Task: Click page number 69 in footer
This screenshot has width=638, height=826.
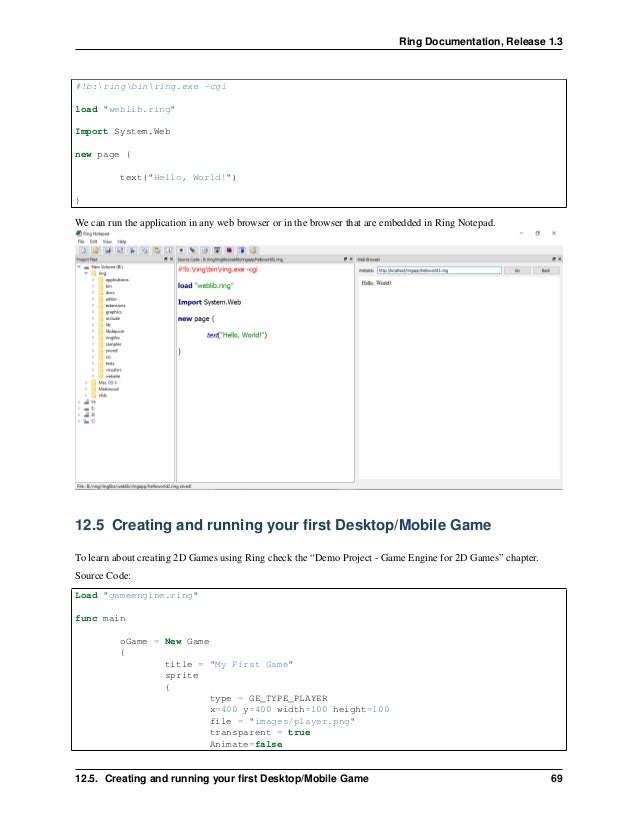Action: [x=556, y=778]
